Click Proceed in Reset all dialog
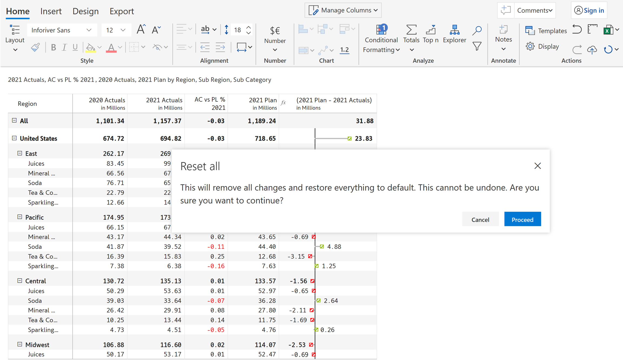Image resolution: width=623 pixels, height=364 pixels. [x=522, y=219]
